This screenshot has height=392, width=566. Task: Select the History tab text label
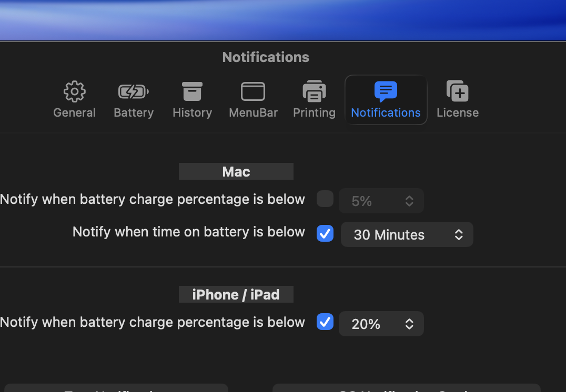(192, 112)
